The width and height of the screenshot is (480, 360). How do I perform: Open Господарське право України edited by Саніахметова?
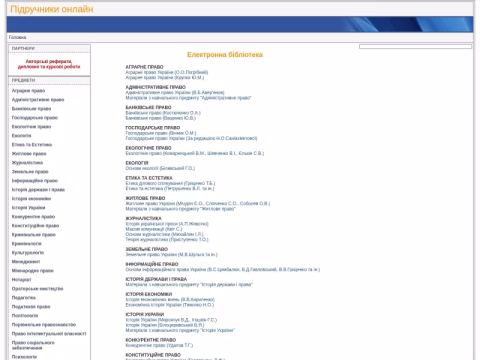point(191,138)
